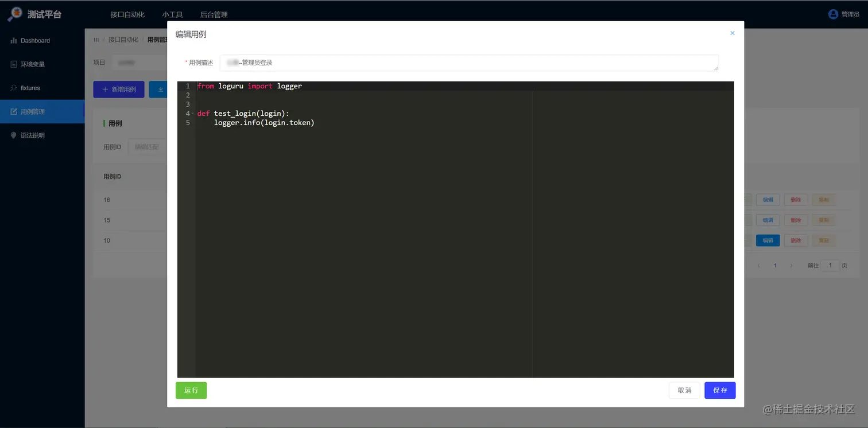Select page 1 in pagination
The width and height of the screenshot is (868, 428).
tap(775, 266)
